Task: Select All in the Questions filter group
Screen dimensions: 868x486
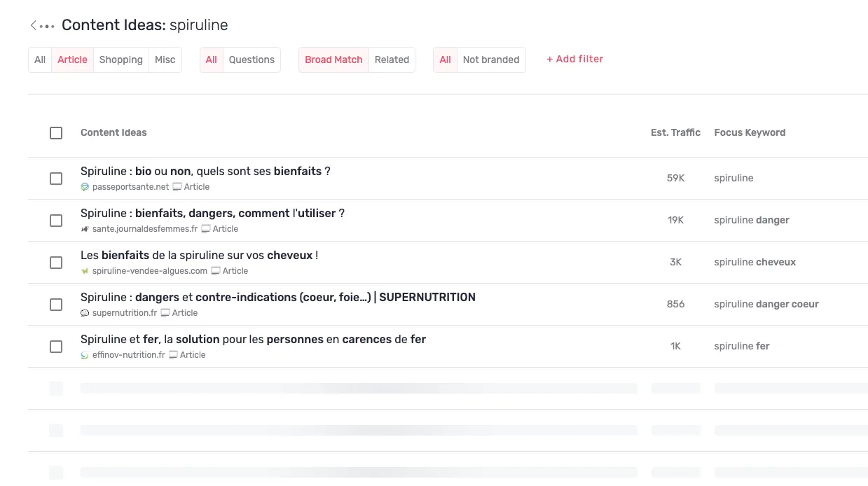Action: click(x=211, y=60)
